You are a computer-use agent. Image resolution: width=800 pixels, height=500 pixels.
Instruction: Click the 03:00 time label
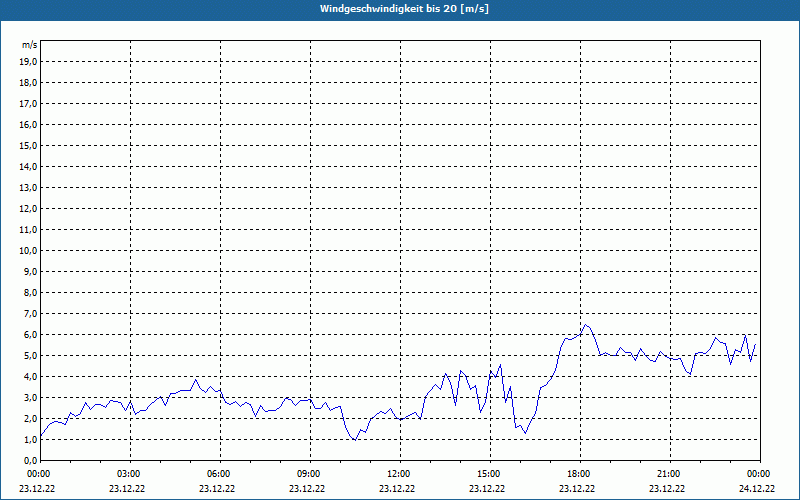coord(130,473)
